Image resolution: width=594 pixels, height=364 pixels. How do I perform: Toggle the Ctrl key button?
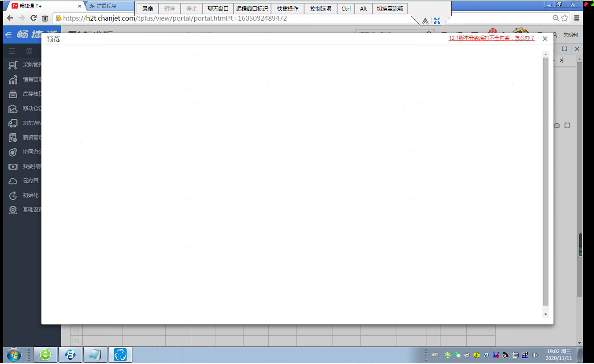[x=346, y=9]
